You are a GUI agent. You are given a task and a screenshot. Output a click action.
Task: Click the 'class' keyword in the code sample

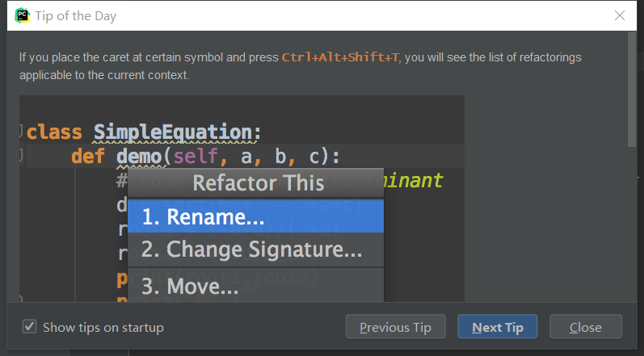[x=56, y=132]
